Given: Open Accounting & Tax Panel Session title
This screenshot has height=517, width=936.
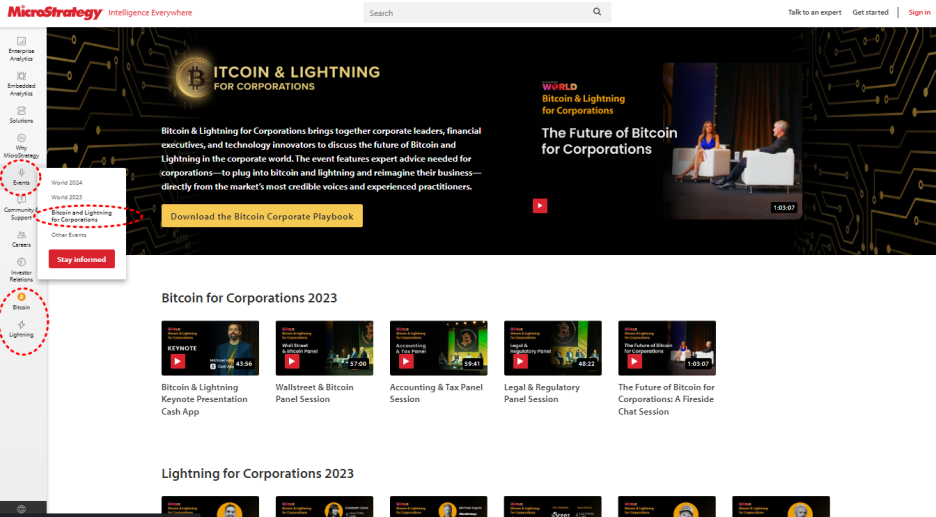Looking at the screenshot, I should point(436,393).
